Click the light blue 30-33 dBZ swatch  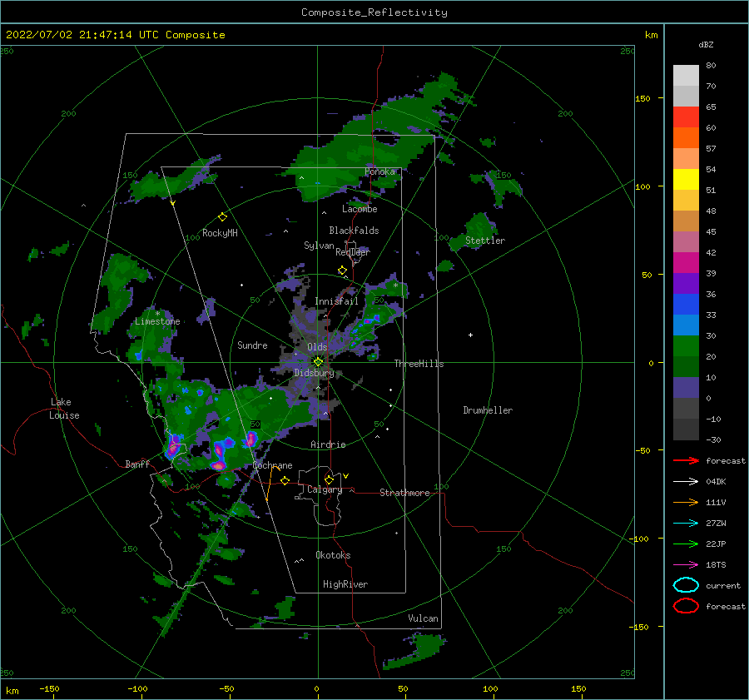[686, 325]
